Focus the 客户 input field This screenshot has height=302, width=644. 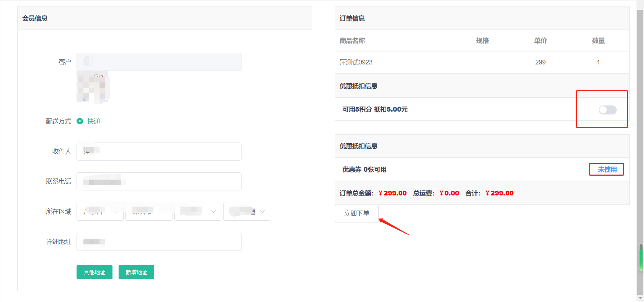tap(159, 62)
